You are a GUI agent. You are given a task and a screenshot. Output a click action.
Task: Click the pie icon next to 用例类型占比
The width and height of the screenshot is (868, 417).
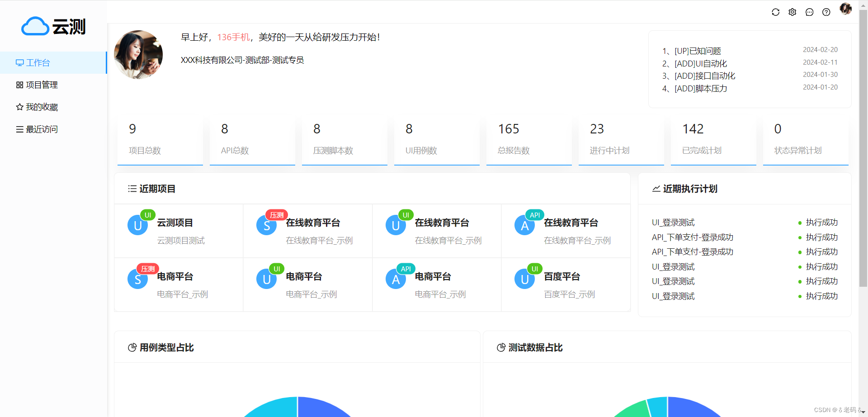point(132,347)
